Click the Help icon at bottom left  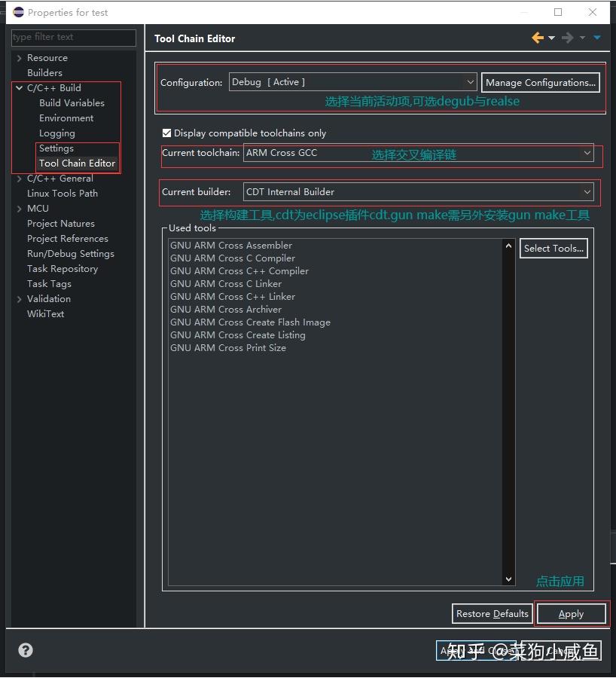[25, 649]
